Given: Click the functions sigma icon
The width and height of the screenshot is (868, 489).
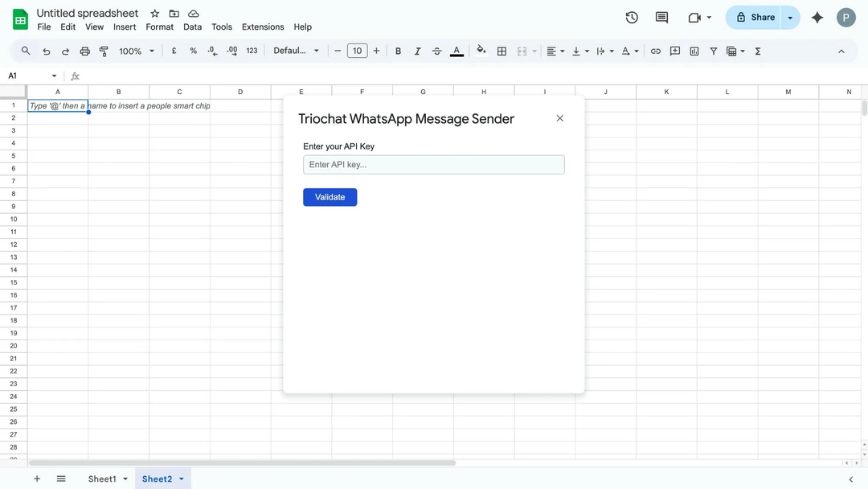Looking at the screenshot, I should pyautogui.click(x=758, y=51).
